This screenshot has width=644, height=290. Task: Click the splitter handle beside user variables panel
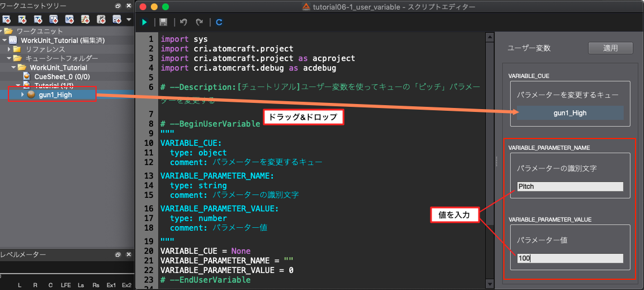[x=497, y=161]
